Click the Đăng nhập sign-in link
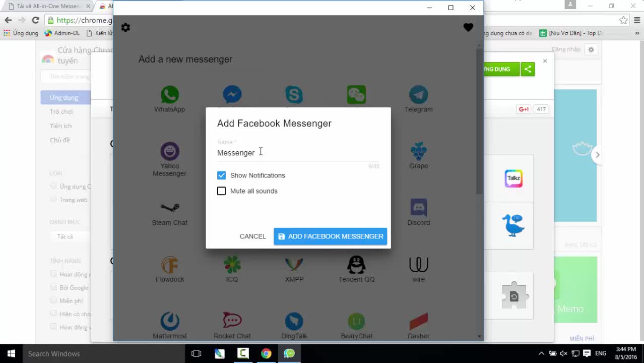 coord(566,49)
